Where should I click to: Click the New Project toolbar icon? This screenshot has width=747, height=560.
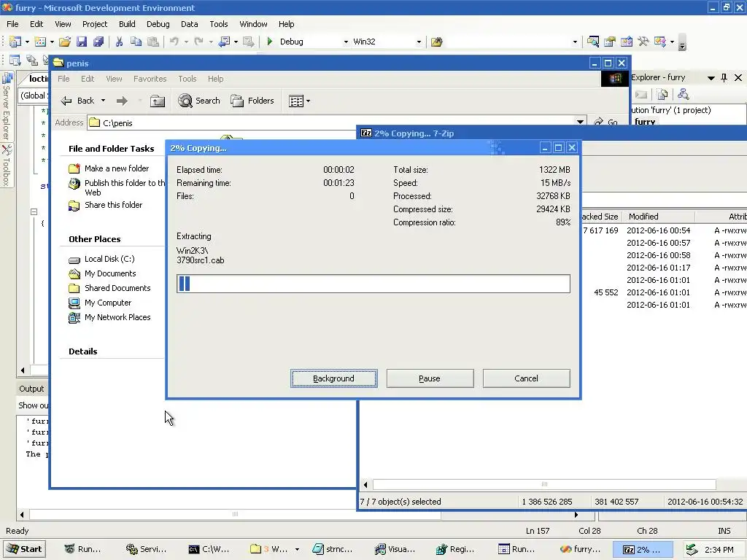coord(15,42)
